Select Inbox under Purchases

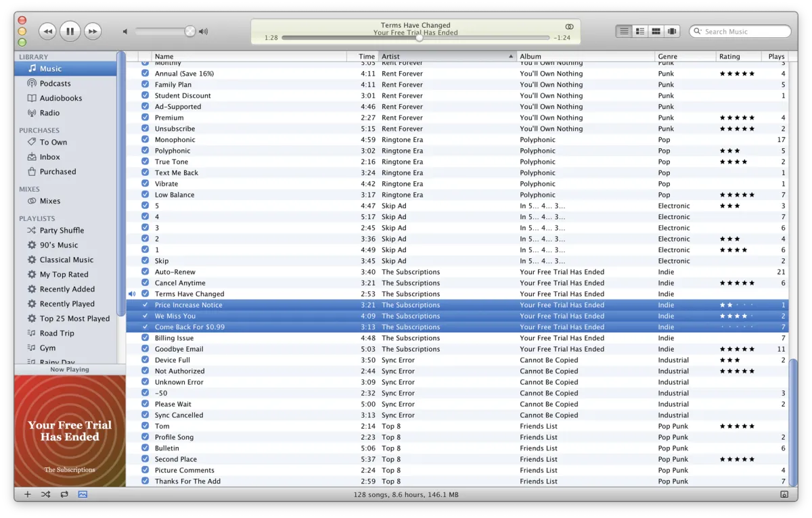[66, 157]
